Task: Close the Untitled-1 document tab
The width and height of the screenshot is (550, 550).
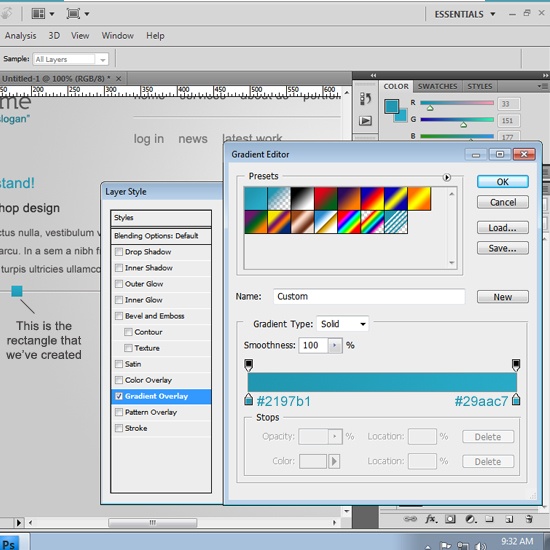Action: point(119,79)
